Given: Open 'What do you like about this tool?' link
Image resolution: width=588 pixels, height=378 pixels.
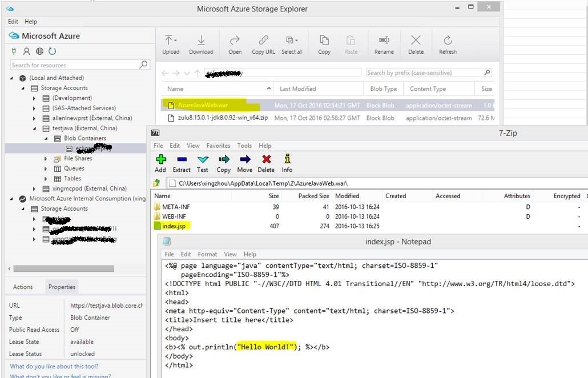Looking at the screenshot, I should coord(54,367).
